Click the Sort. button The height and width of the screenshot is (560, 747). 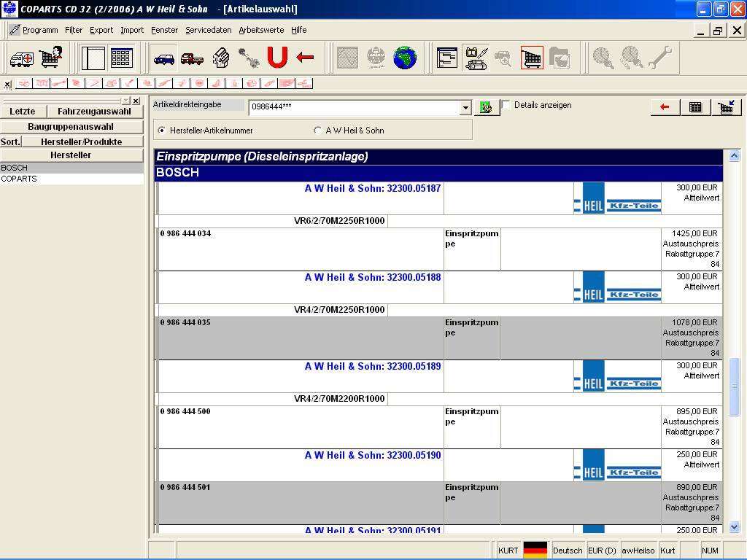click(x=10, y=142)
